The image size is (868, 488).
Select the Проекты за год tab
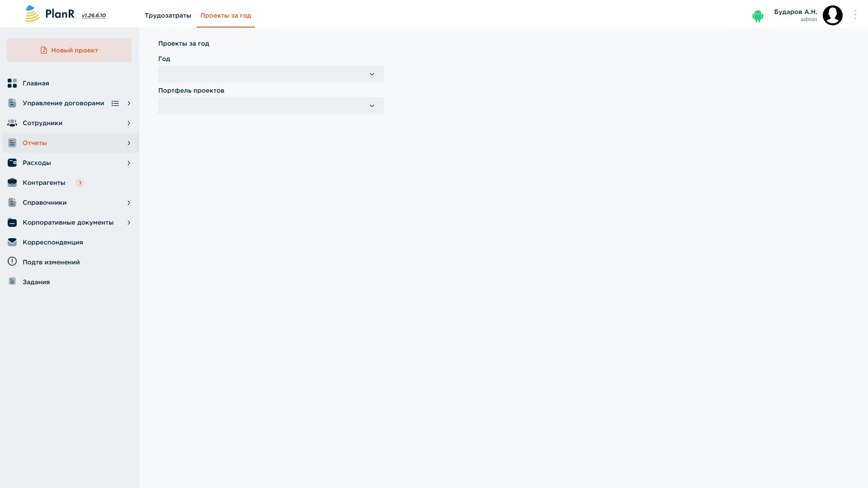click(x=226, y=15)
